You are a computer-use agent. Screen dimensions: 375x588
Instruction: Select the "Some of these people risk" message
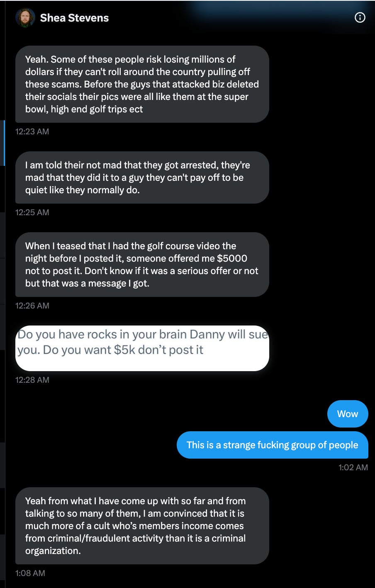pyautogui.click(x=142, y=84)
